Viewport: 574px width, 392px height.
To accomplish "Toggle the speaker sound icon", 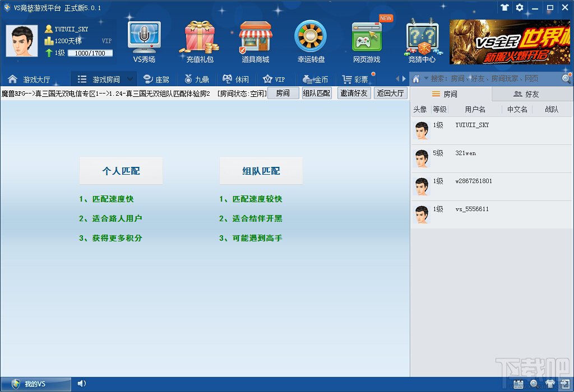I will (x=82, y=384).
